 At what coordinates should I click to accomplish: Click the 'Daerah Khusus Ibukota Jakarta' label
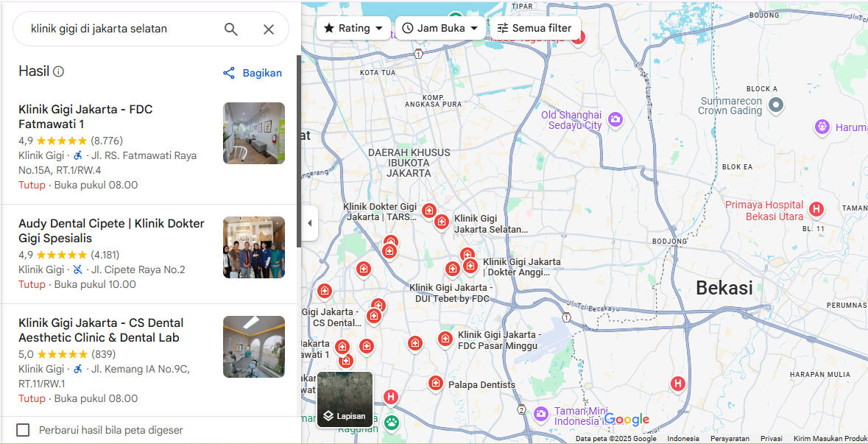pyautogui.click(x=409, y=163)
